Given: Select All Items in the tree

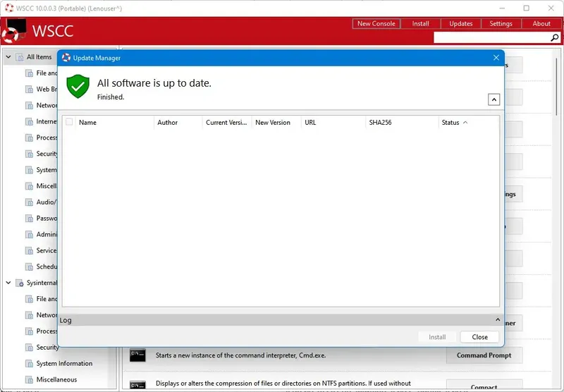Looking at the screenshot, I should (x=39, y=57).
